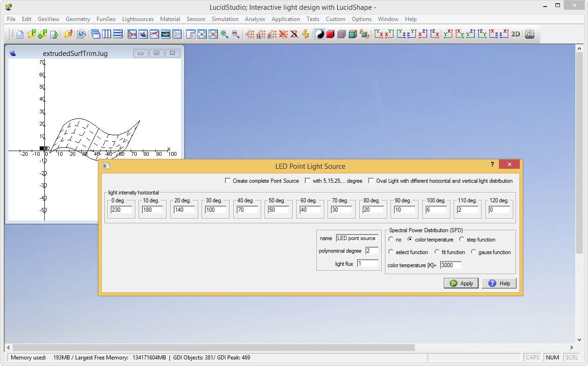588x366 pixels.
Task: Click the question mark in LED dialog title bar
Action: 492,165
